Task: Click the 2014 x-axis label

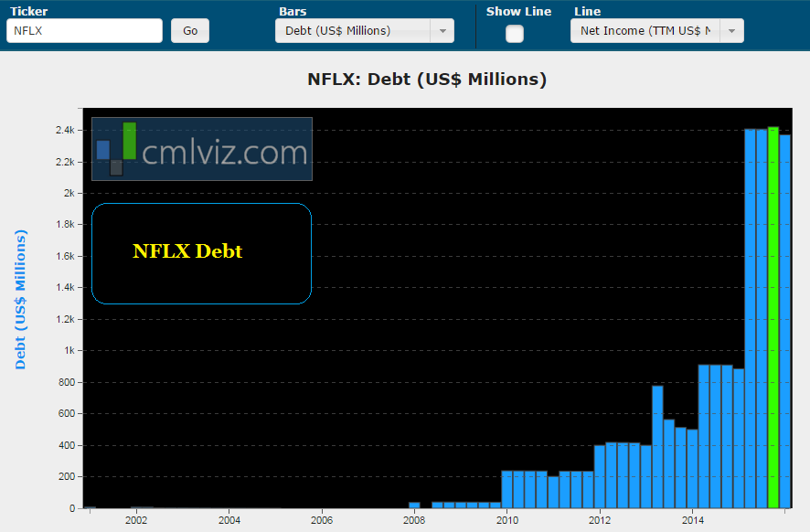Action: coord(692,520)
